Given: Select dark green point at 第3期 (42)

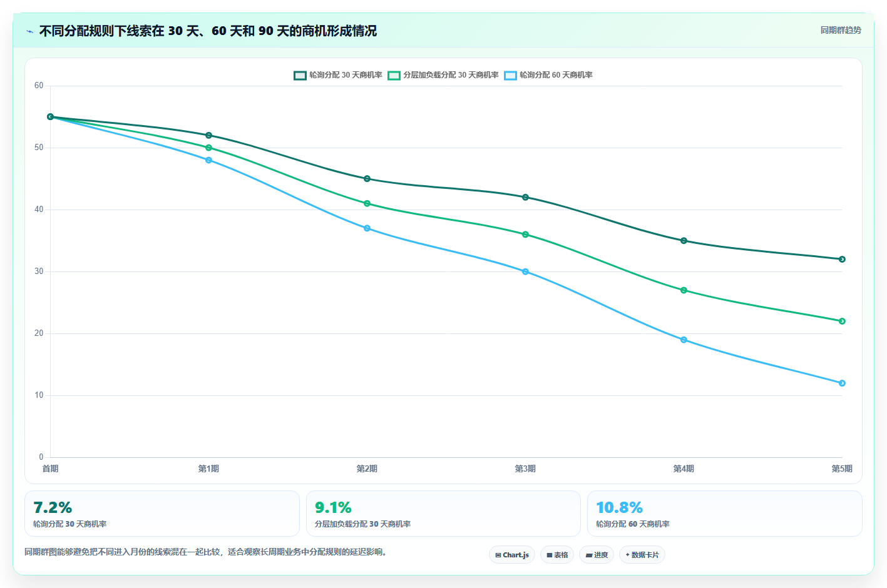Looking at the screenshot, I should [526, 197].
